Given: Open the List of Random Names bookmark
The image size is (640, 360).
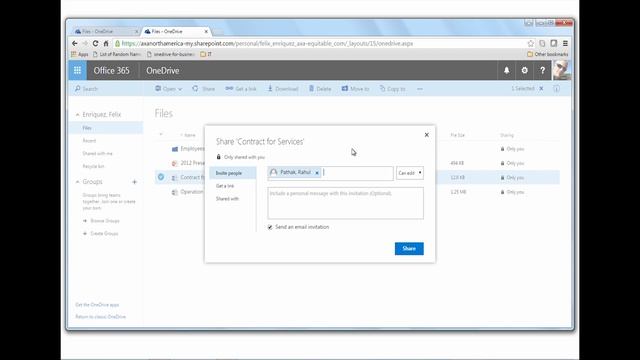Looking at the screenshot, I should point(117,54).
